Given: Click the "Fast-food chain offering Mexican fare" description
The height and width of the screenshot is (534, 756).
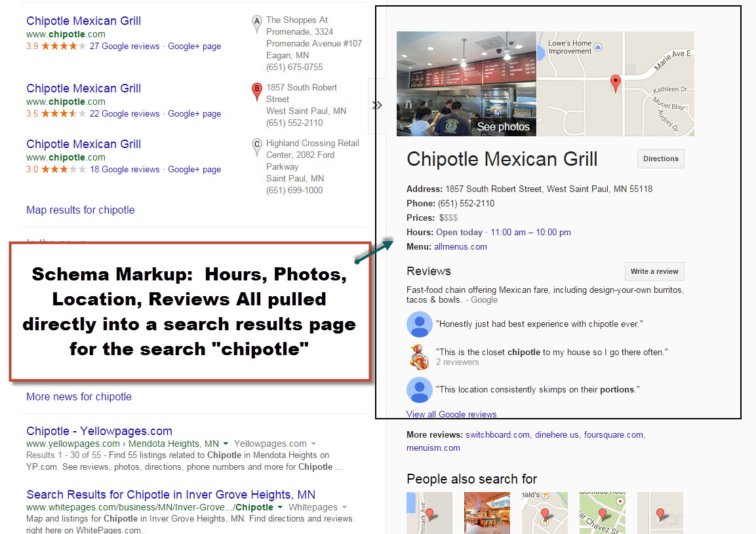Looking at the screenshot, I should [x=546, y=294].
